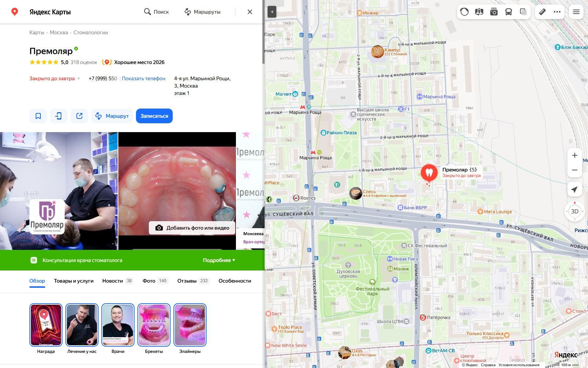Open the hamburger main menu
This screenshot has height=368, width=588.
pyautogui.click(x=576, y=12)
